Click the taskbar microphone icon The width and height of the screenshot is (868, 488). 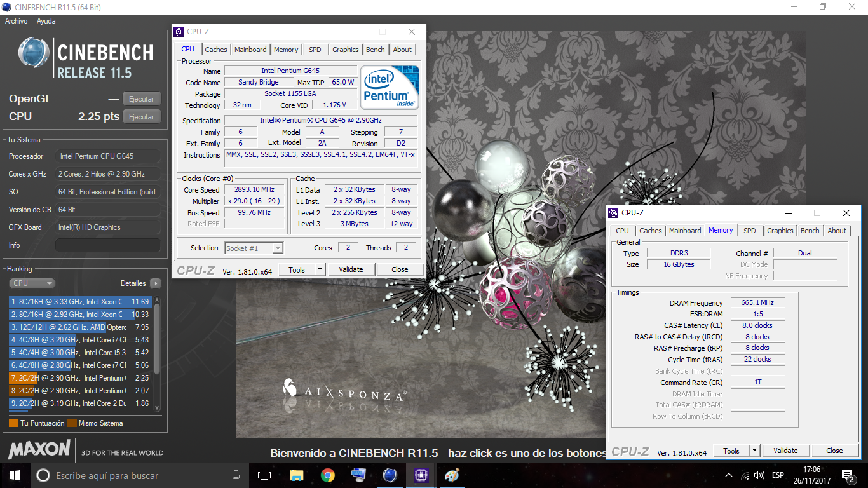point(236,475)
